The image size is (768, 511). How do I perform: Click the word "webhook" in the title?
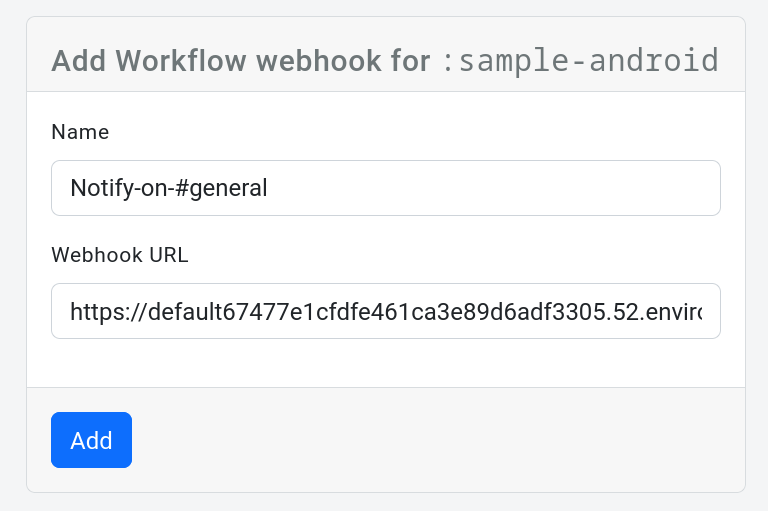[313, 61]
